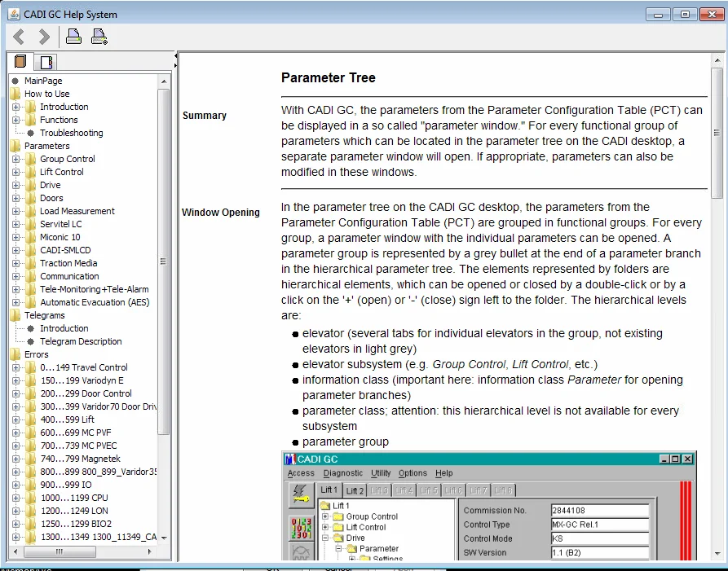The height and width of the screenshot is (571, 728).
Task: Expand the Introduction node under How to Use
Action: (15, 107)
